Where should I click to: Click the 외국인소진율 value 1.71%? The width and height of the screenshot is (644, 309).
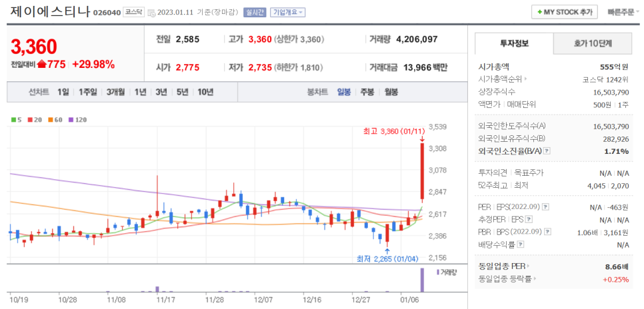[x=617, y=151]
